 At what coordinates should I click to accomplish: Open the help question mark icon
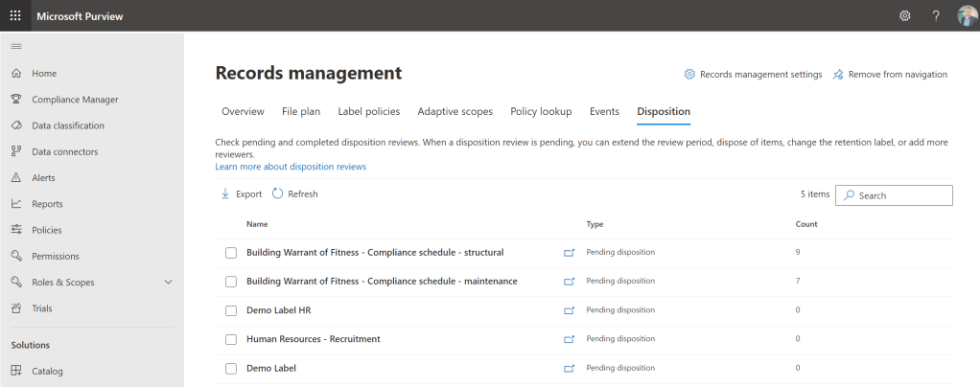click(x=936, y=15)
